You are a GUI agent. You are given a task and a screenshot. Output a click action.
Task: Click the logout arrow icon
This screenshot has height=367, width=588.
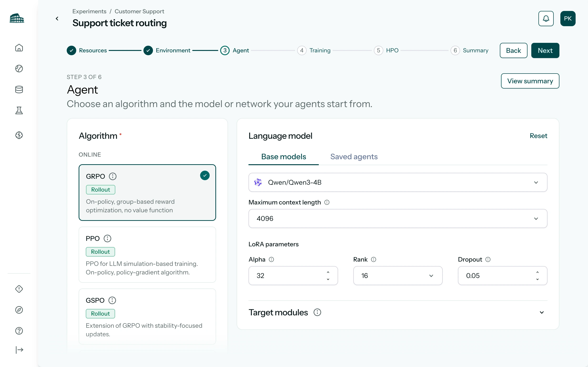pos(19,350)
